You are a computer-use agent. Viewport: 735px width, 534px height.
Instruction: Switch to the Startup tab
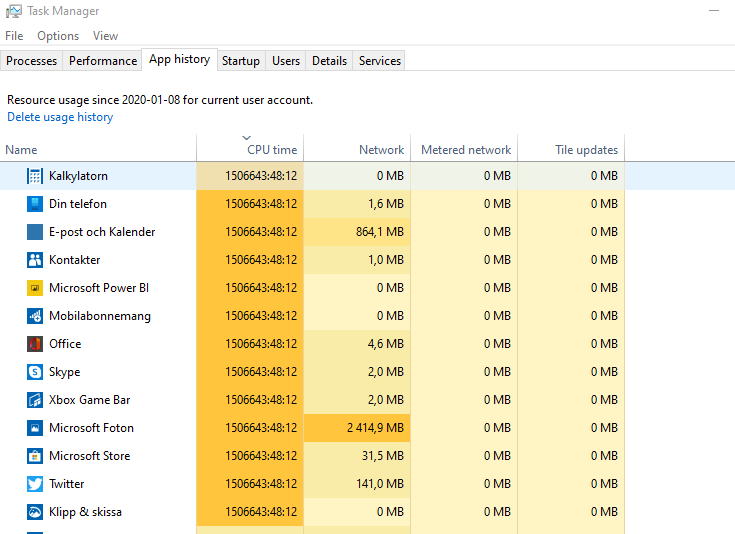coord(241,61)
